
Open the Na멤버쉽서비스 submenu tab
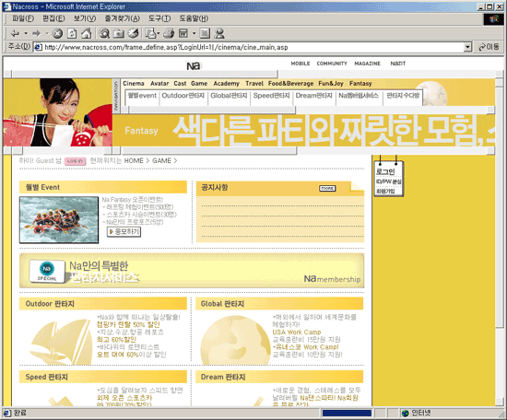point(359,96)
